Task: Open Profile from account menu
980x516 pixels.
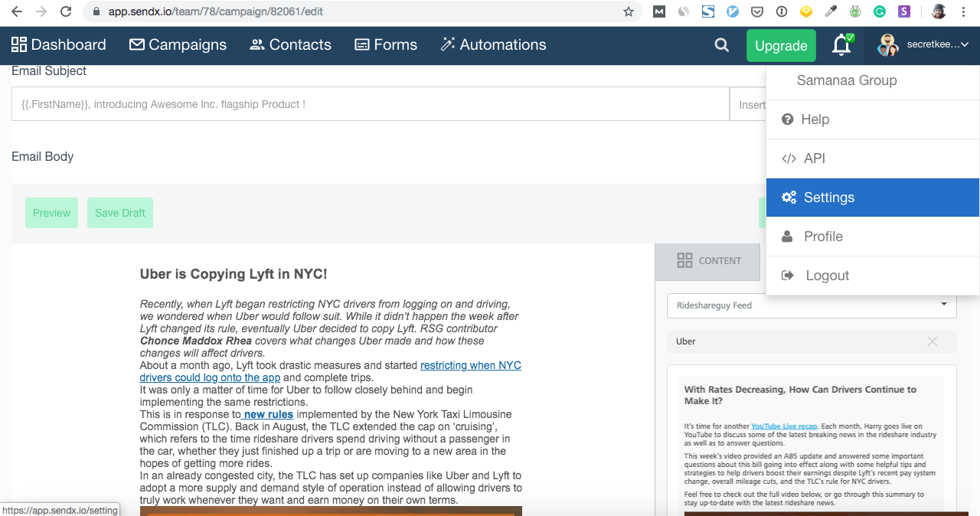Action: [x=873, y=237]
